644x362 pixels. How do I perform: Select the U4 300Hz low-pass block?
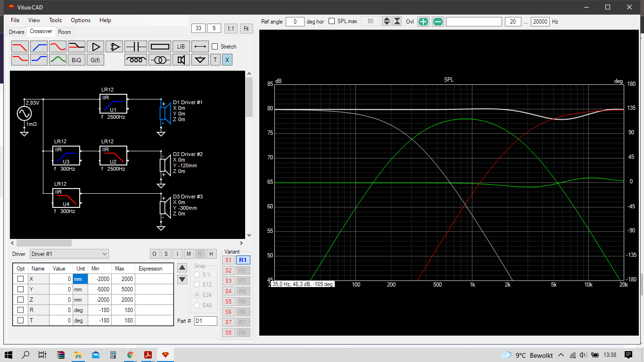(66, 198)
